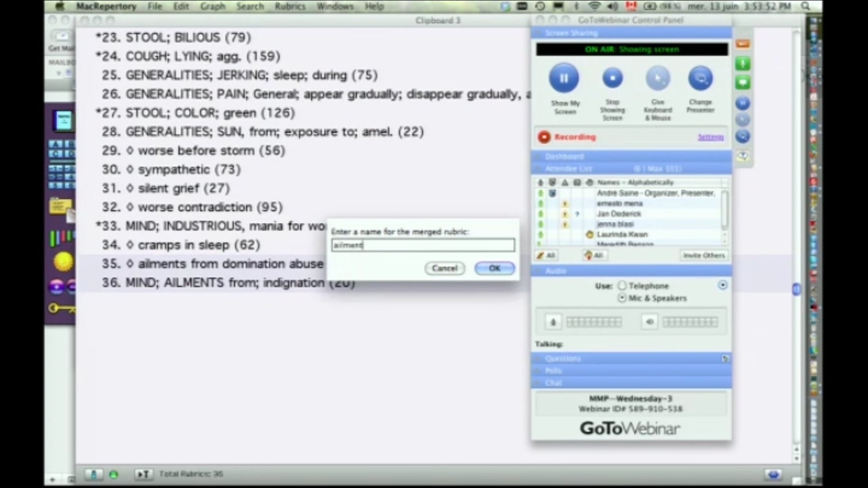Open the Rubrics menu

pyautogui.click(x=290, y=6)
